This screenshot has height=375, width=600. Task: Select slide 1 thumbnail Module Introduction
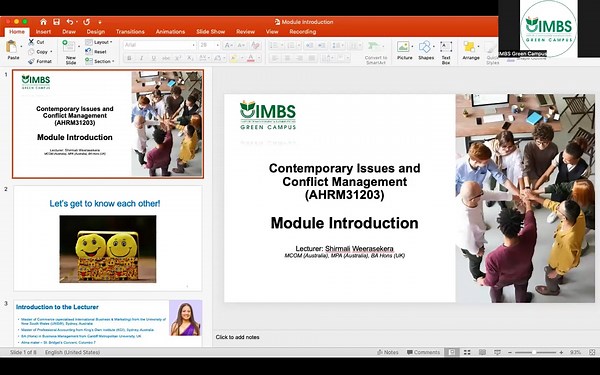click(108, 124)
